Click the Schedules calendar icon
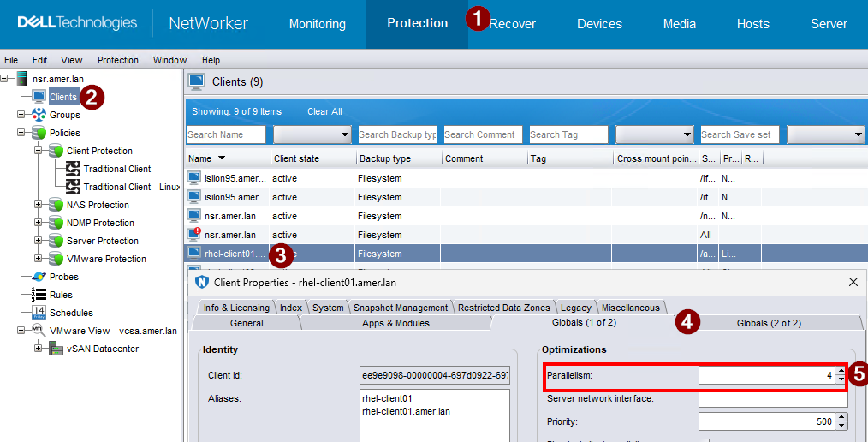The image size is (868, 442). [39, 313]
